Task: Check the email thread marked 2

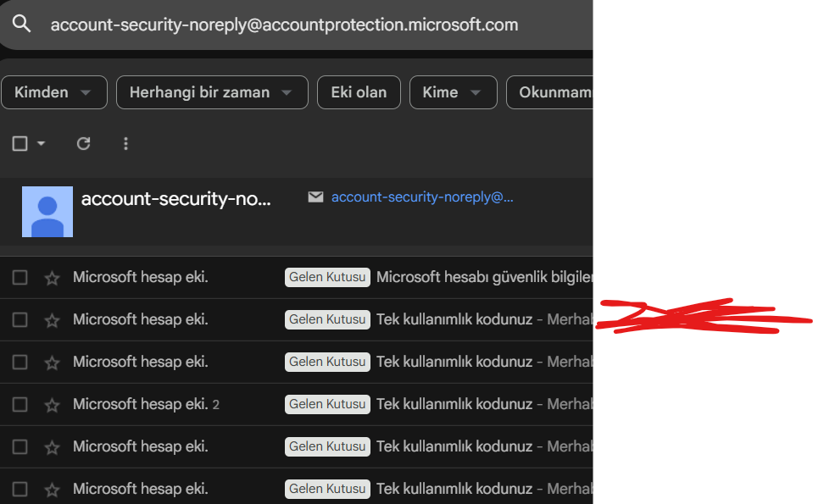Action: pyautogui.click(x=20, y=405)
